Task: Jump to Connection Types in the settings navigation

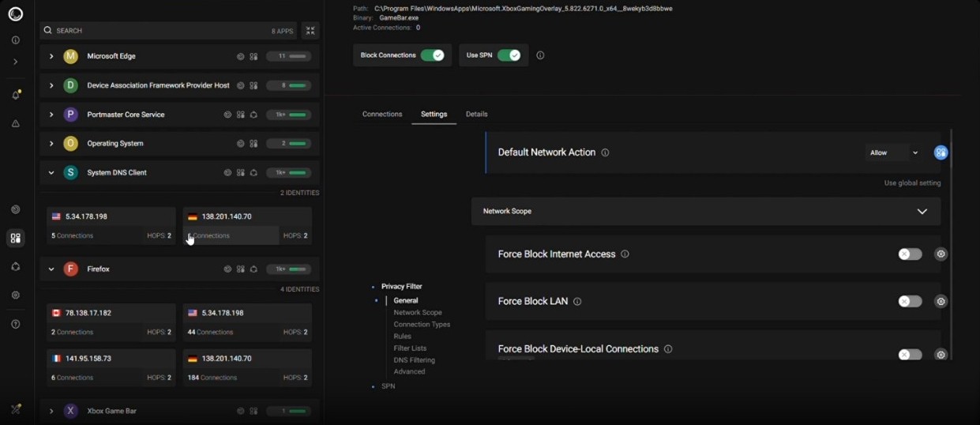Action: coord(422,325)
